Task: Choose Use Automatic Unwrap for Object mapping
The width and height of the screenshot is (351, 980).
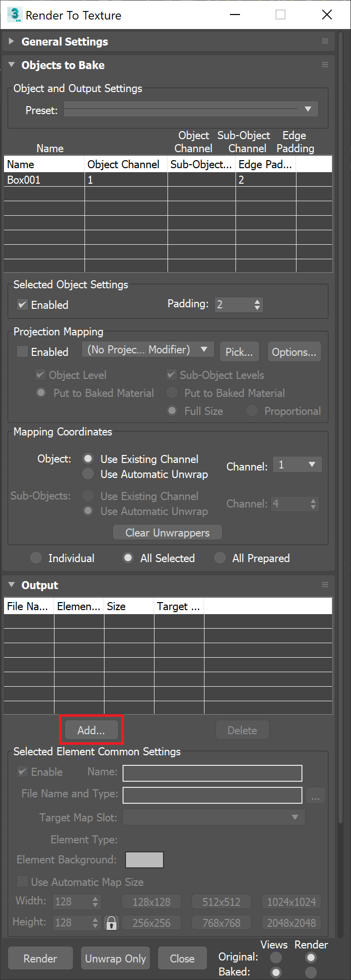Action: coord(87,473)
